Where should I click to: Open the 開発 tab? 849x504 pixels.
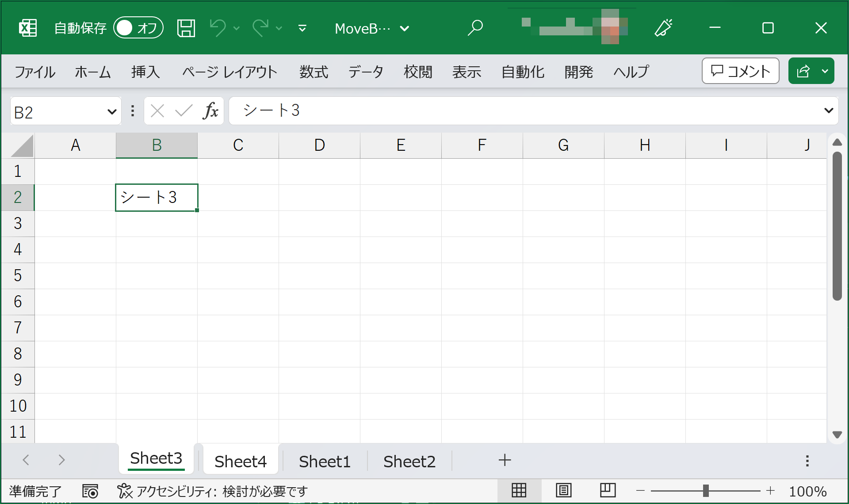(x=579, y=72)
